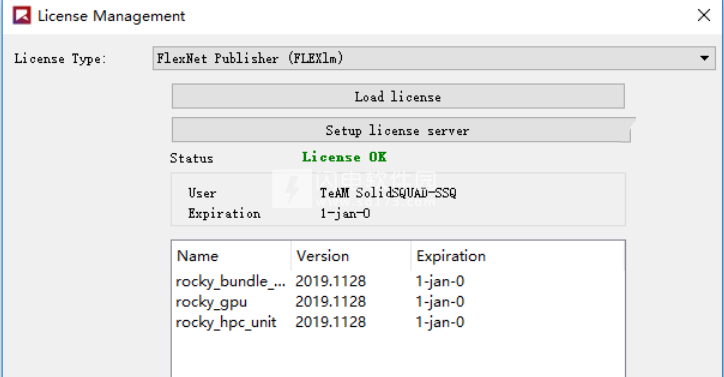Click the Setup license server button
The width and height of the screenshot is (724, 377).
pyautogui.click(x=398, y=130)
